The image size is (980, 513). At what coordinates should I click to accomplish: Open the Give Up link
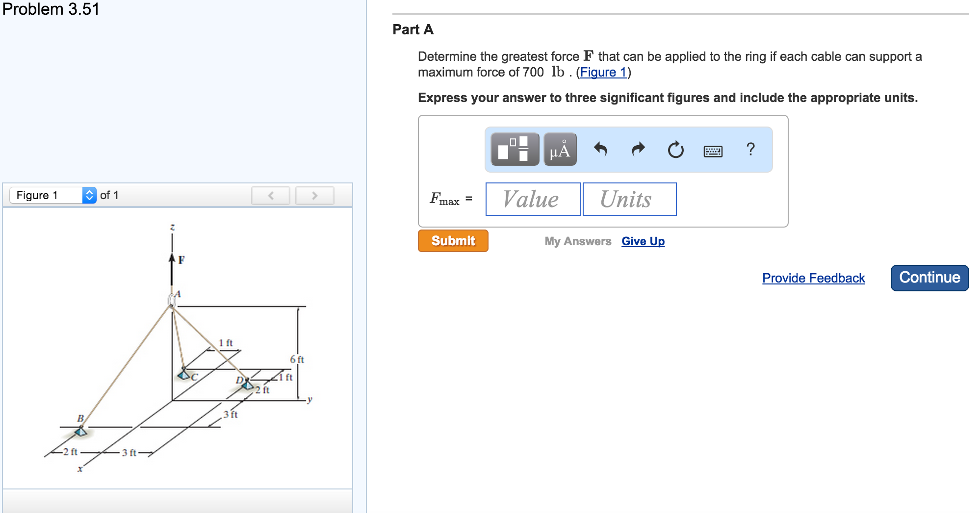[643, 241]
